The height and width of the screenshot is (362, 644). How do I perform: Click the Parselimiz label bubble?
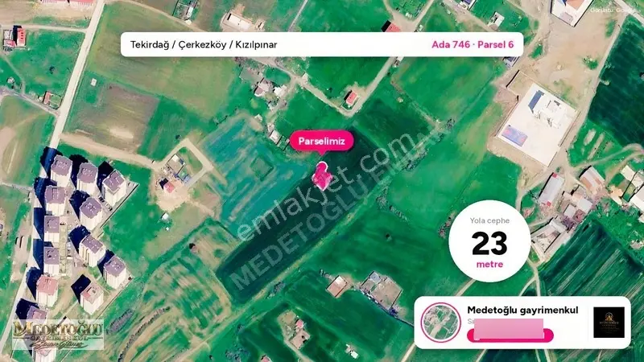click(x=321, y=142)
